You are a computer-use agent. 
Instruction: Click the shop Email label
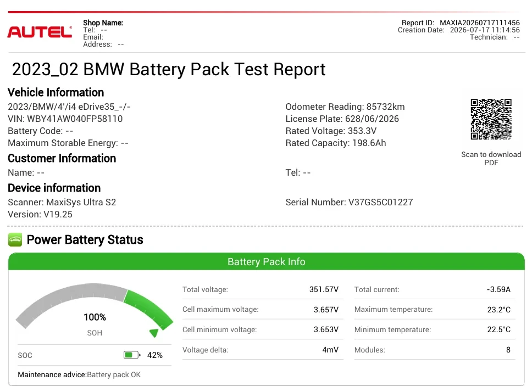[x=93, y=37]
